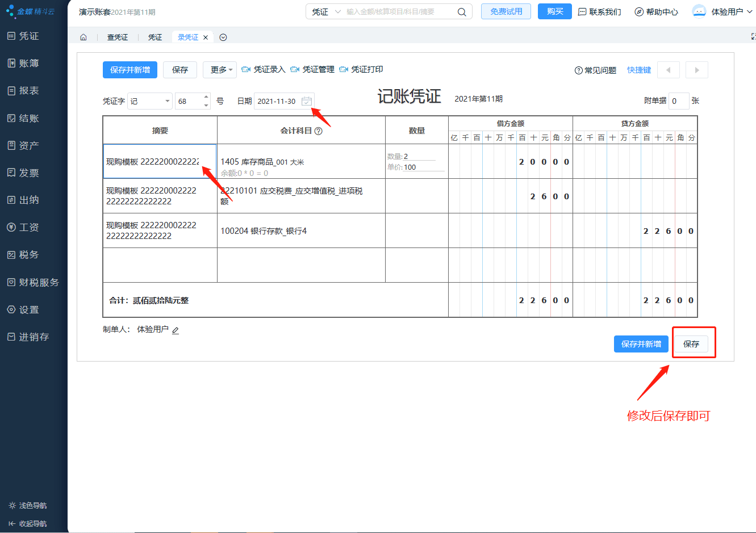This screenshot has height=533, width=756.
Task: Edit first row 摘要 cell
Action: tap(160, 162)
